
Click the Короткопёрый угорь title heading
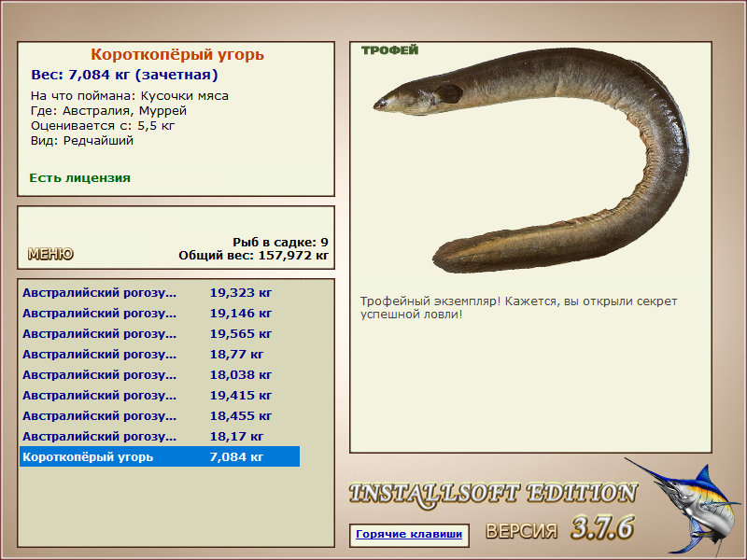click(x=177, y=54)
